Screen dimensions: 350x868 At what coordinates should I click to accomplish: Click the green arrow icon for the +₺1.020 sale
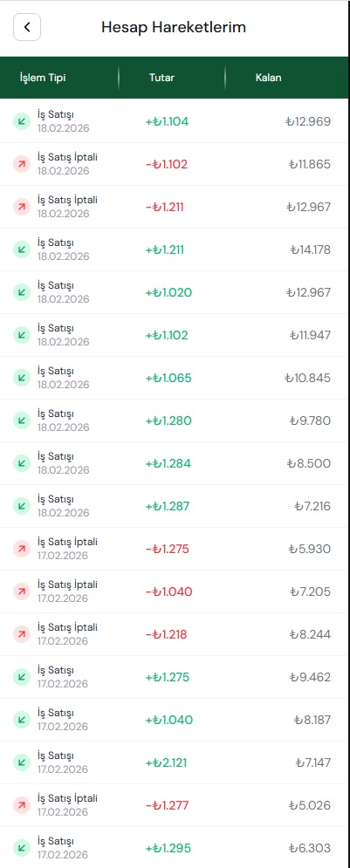[x=22, y=292]
